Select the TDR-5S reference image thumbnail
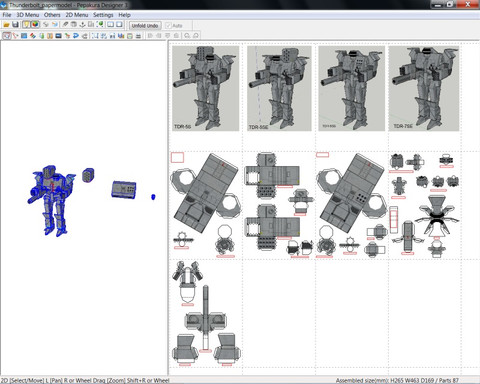The width and height of the screenshot is (480, 384). coord(206,88)
